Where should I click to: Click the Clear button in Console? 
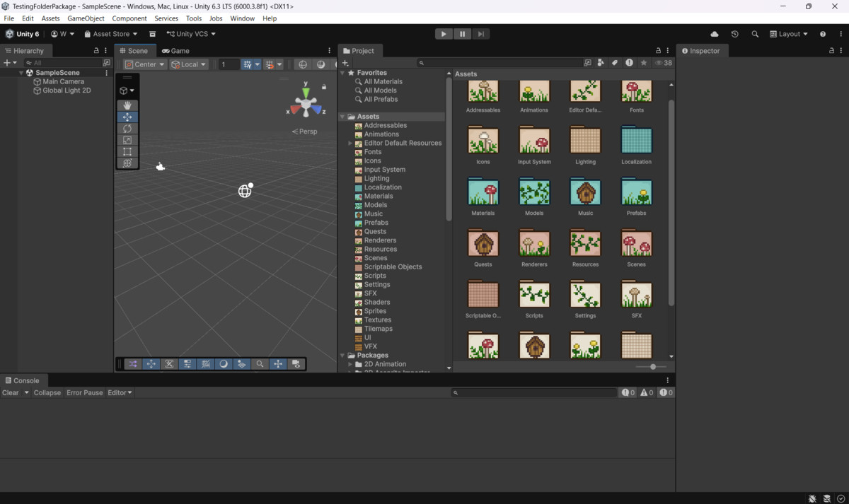click(11, 392)
